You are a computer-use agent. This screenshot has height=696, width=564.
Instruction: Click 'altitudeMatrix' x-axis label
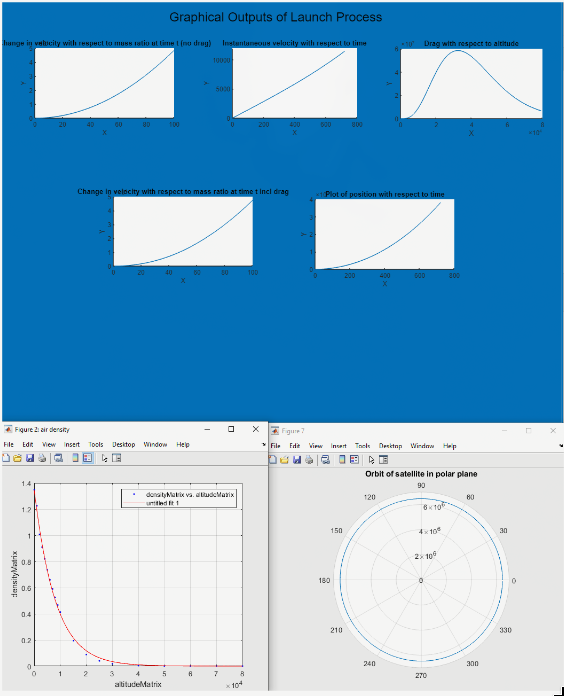[138, 684]
